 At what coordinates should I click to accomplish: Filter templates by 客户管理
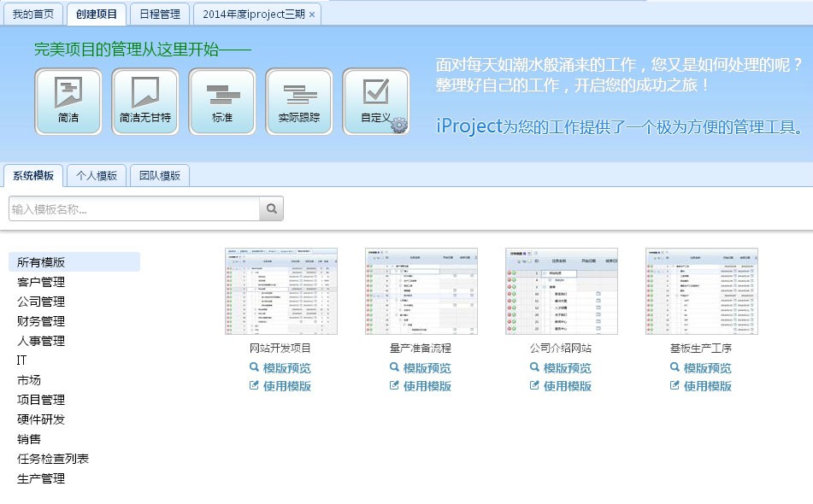tap(41, 282)
